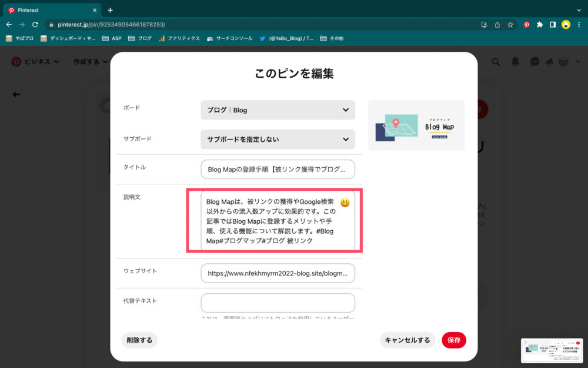Click the share page icon in address bar
Viewport: 588px width, 368px height.
point(497,25)
